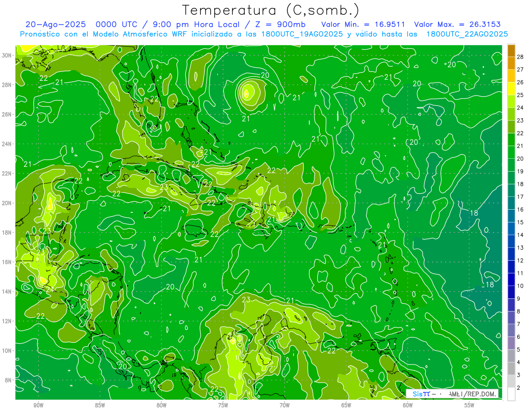The width and height of the screenshot is (532, 411).
Task: Click the 60W longitude label
Action: pos(408,405)
